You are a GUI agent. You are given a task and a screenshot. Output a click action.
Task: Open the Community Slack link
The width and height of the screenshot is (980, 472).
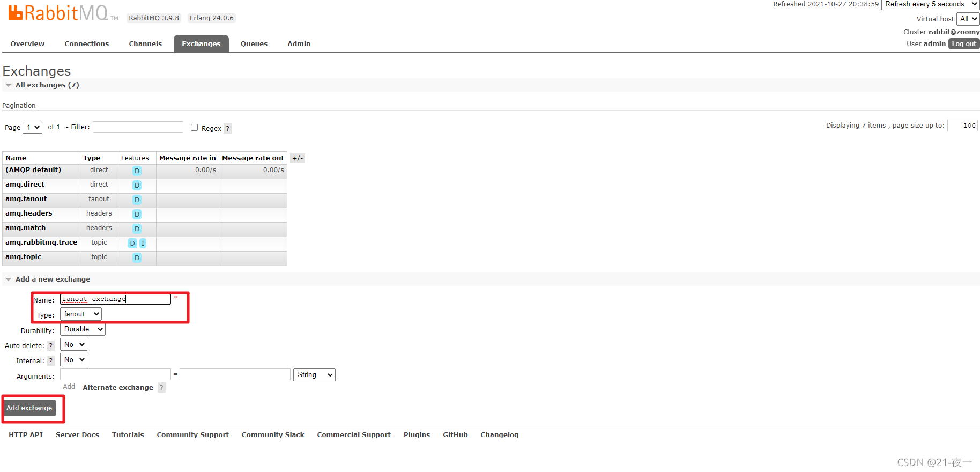click(273, 435)
